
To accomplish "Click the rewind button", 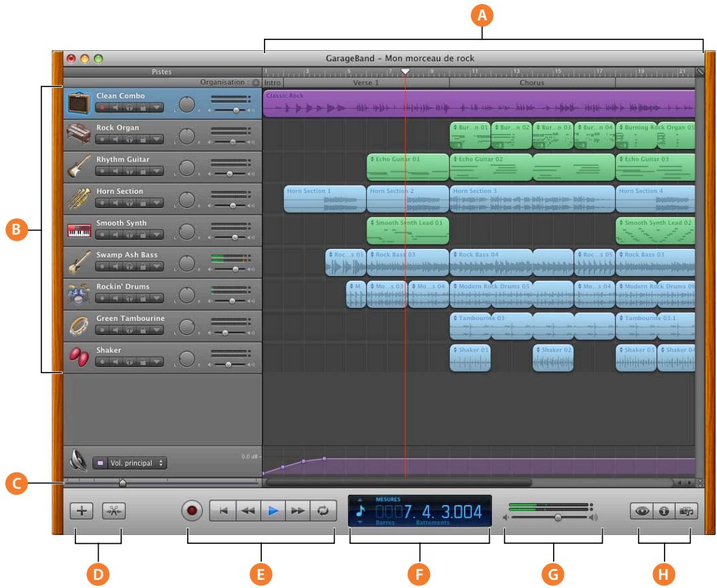I will (248, 511).
